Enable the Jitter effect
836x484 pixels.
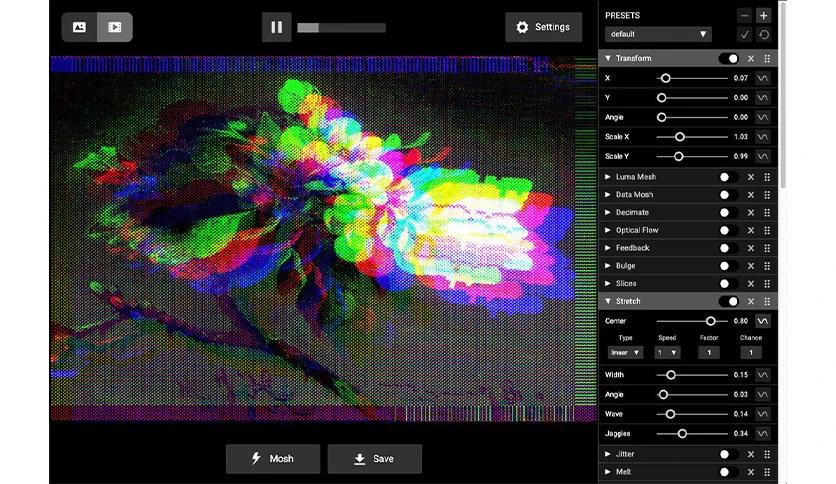coord(728,454)
